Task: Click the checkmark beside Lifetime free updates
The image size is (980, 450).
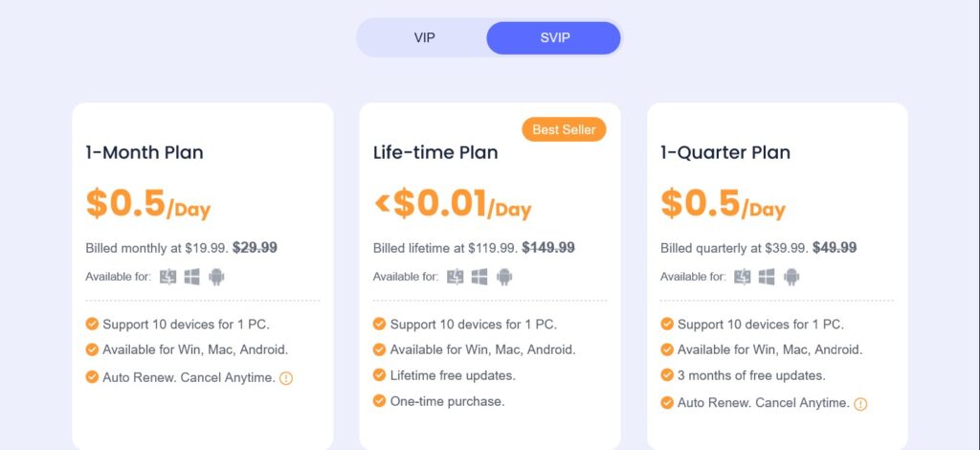Action: click(x=379, y=375)
